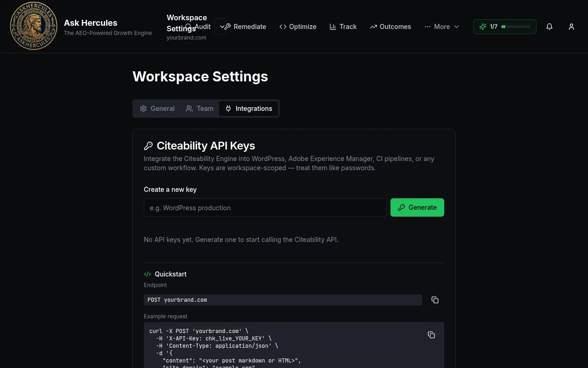This screenshot has width=588, height=368.
Task: Open the Audit nav item
Action: click(198, 27)
